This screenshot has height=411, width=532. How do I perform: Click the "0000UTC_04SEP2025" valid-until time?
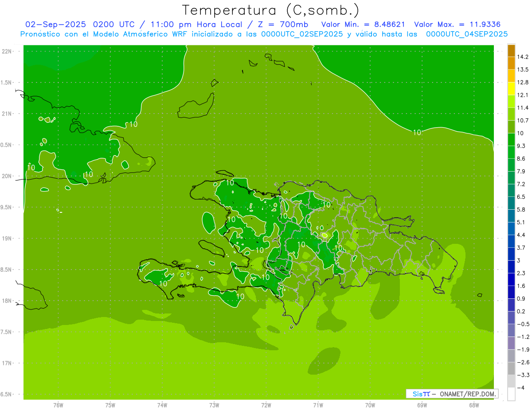(x=466, y=34)
